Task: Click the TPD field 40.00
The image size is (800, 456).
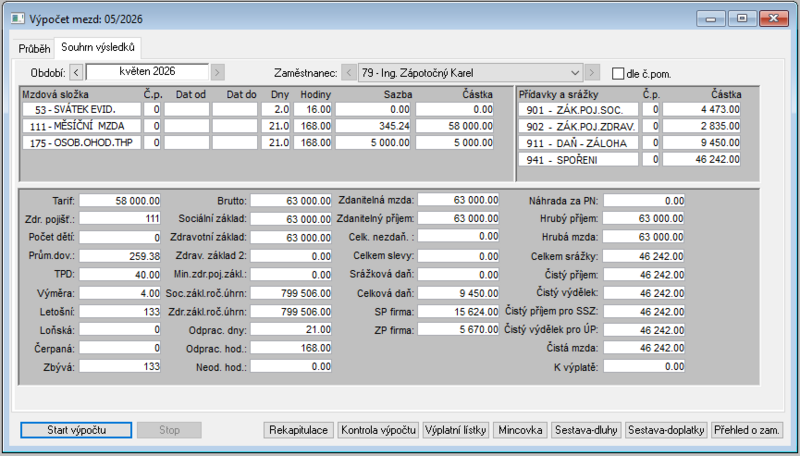Action: click(x=120, y=274)
